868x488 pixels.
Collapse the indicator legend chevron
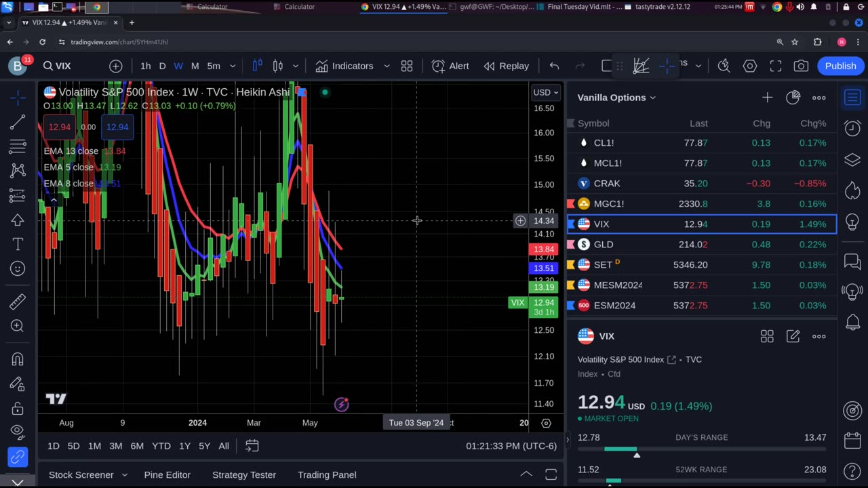54,199
